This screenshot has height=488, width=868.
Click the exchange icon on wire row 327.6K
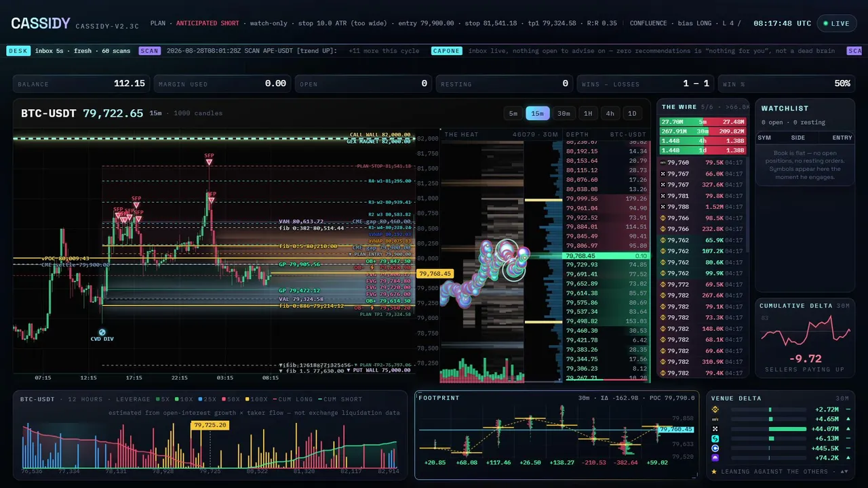click(x=663, y=184)
